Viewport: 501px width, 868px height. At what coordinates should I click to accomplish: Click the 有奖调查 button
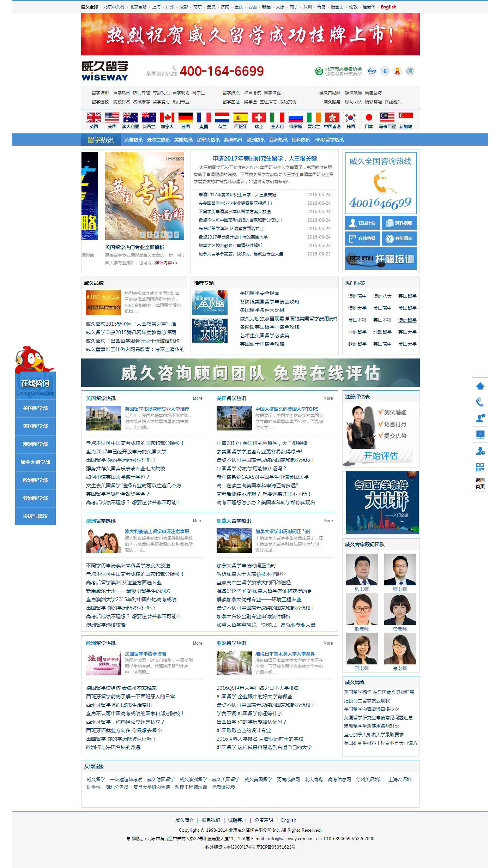399,238
